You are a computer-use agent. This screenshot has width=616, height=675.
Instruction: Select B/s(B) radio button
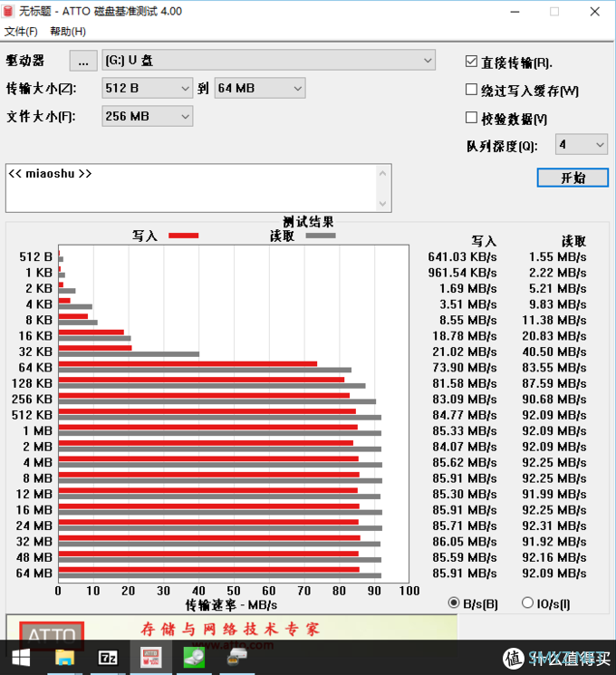[454, 603]
